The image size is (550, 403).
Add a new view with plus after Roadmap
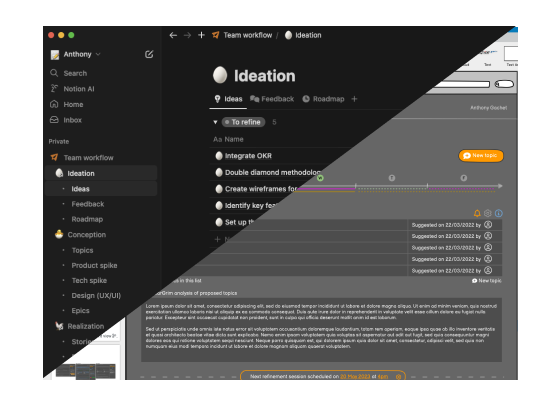pyautogui.click(x=354, y=99)
